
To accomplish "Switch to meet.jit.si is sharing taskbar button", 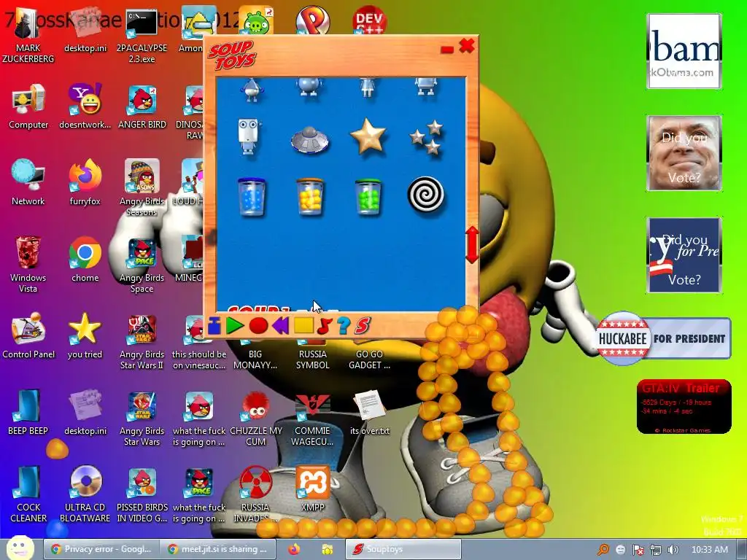I will [217, 549].
